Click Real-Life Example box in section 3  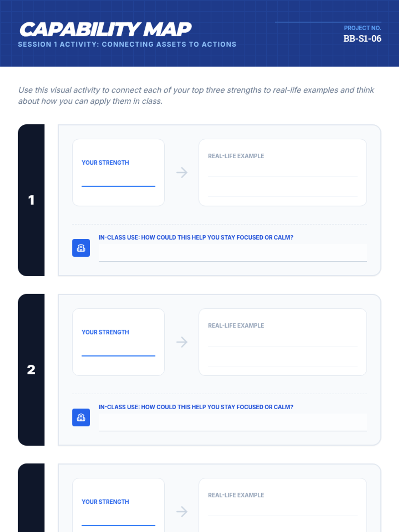[283, 505]
